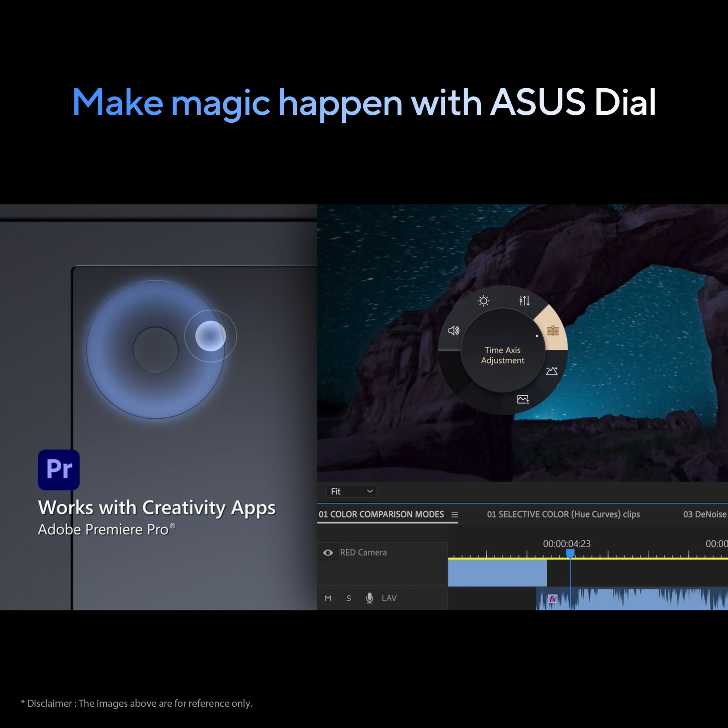This screenshot has height=728, width=728.
Task: Select the picture icon at the dial bottom
Action: pos(523,399)
